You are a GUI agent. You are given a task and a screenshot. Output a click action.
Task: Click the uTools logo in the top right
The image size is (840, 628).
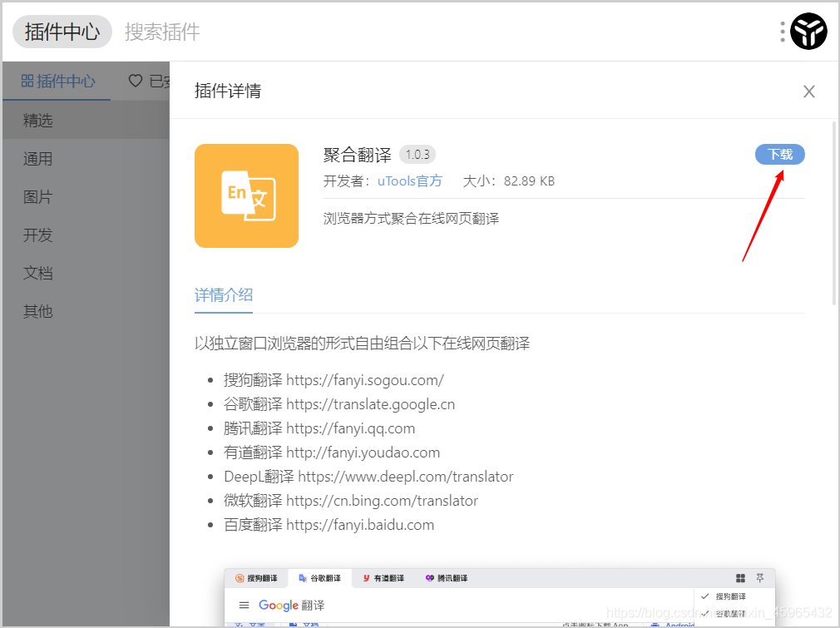point(808,32)
